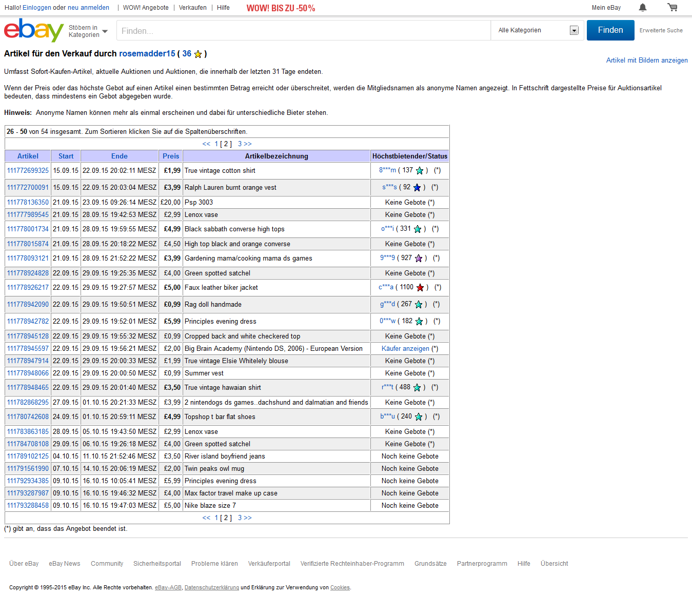692x616 pixels.
Task: Open eBay News footer link
Action: pyautogui.click(x=65, y=564)
